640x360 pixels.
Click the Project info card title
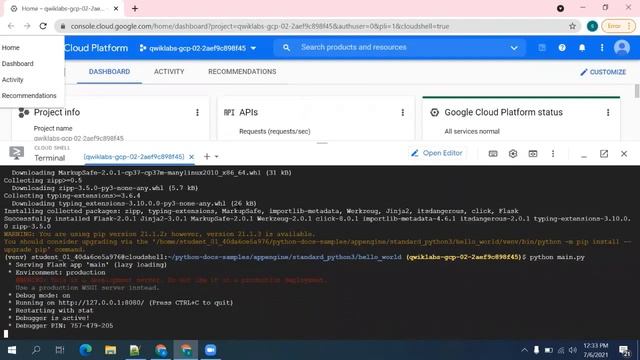(57, 112)
